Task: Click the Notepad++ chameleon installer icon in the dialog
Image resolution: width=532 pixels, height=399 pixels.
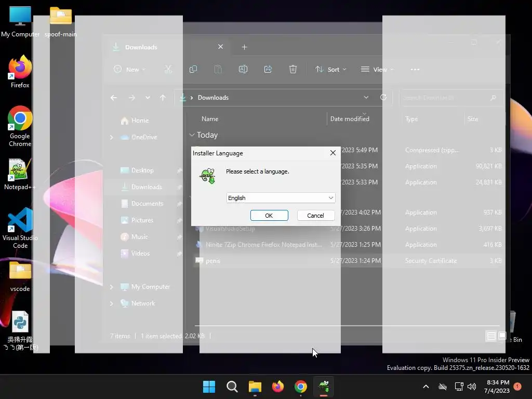Action: [x=208, y=176]
